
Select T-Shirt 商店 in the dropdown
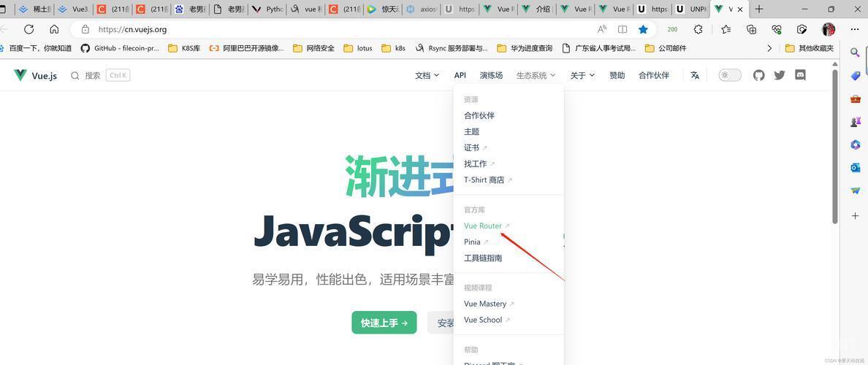point(488,180)
